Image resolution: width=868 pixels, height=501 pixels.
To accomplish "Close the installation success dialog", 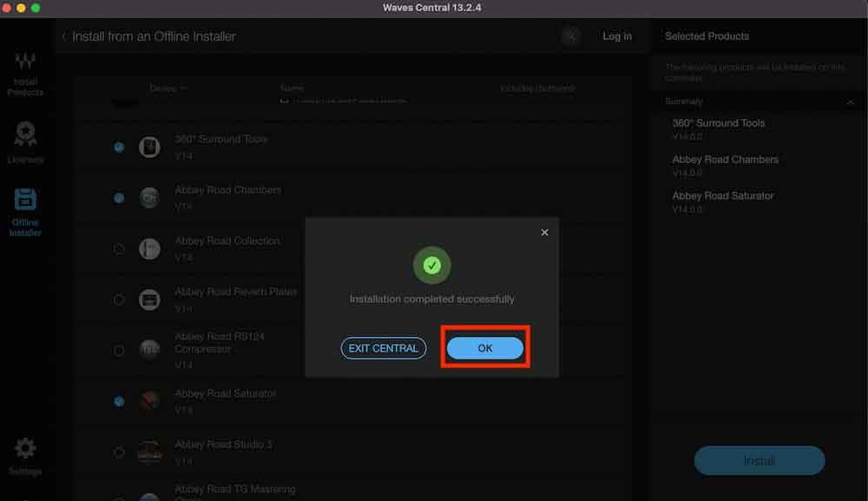I will (544, 233).
